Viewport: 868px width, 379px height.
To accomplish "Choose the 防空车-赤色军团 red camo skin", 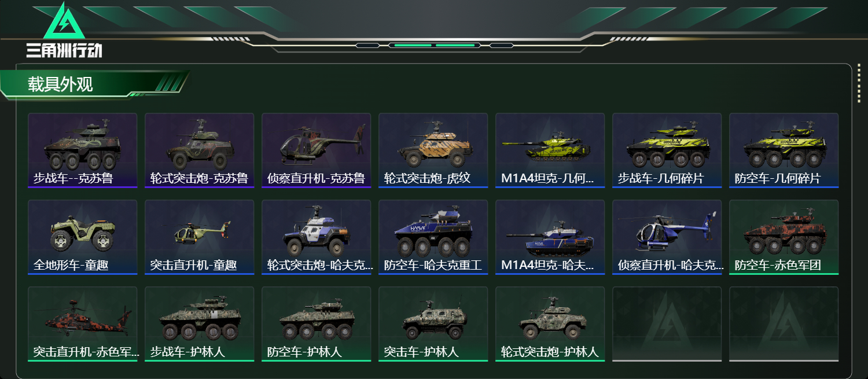I will click(784, 237).
